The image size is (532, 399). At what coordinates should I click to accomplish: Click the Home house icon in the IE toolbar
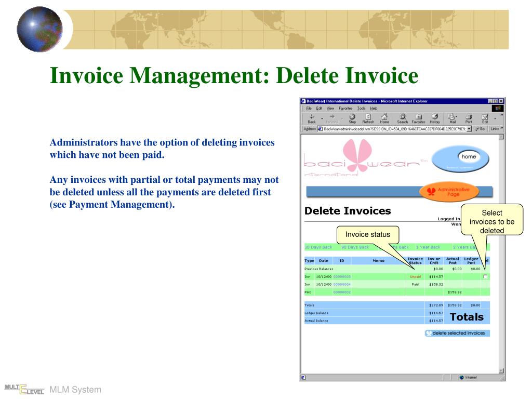384,117
